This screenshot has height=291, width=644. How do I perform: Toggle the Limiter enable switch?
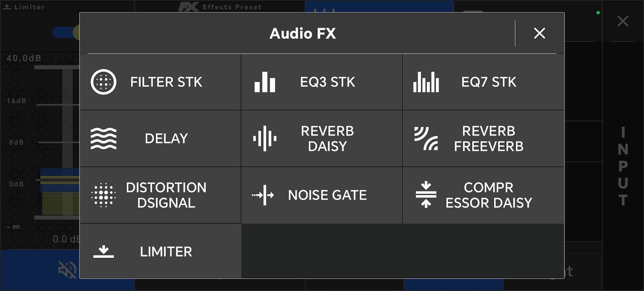click(x=66, y=32)
